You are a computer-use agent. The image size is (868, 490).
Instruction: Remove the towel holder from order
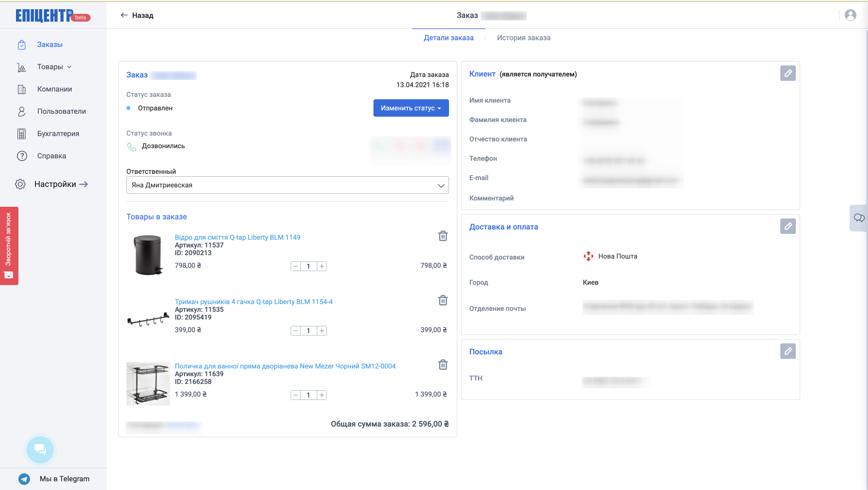(443, 300)
